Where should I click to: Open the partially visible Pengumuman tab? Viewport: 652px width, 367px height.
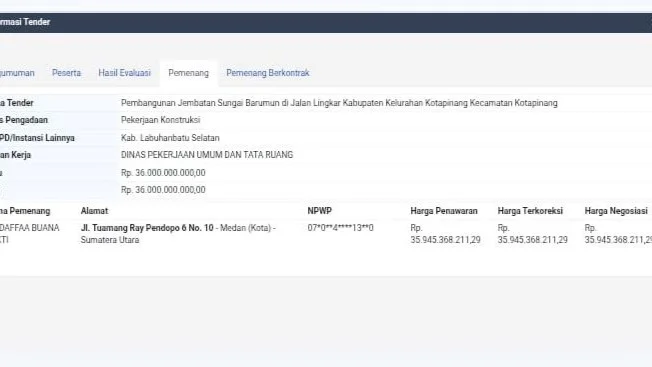tap(17, 73)
